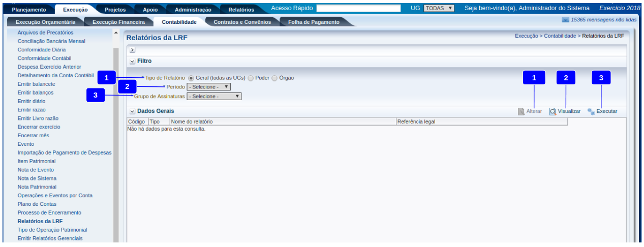
Task: Select the Poder radio option
Action: pos(251,78)
